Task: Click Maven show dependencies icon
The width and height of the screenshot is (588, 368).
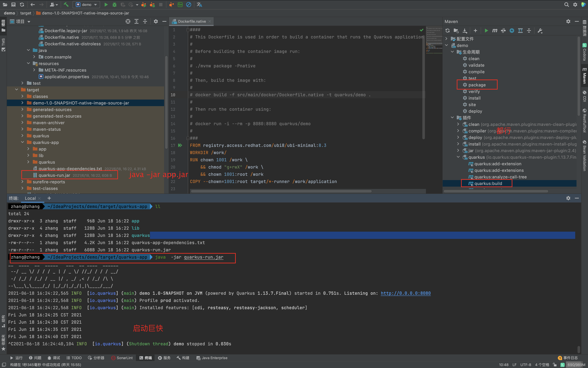Action: pos(520,31)
